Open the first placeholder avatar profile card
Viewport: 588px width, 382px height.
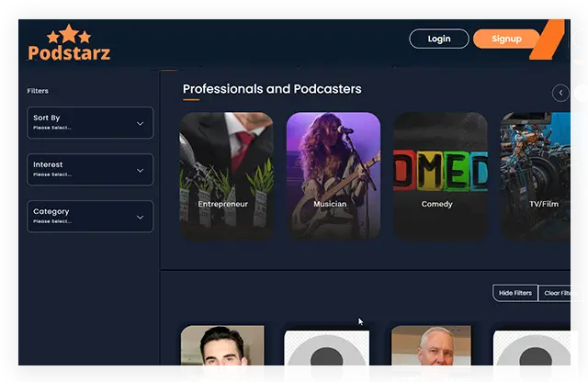coord(327,348)
